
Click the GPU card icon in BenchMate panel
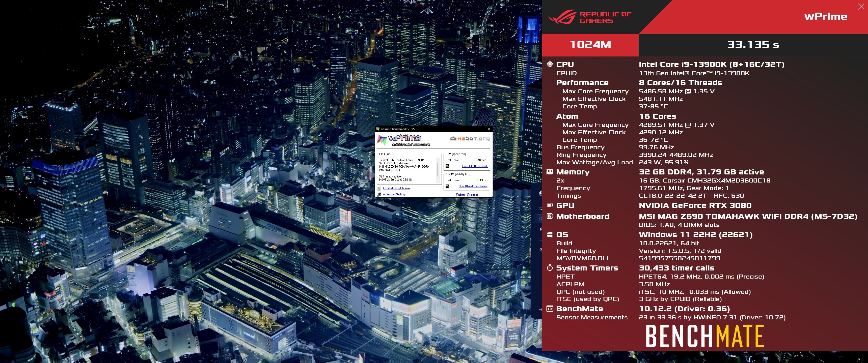point(550,205)
